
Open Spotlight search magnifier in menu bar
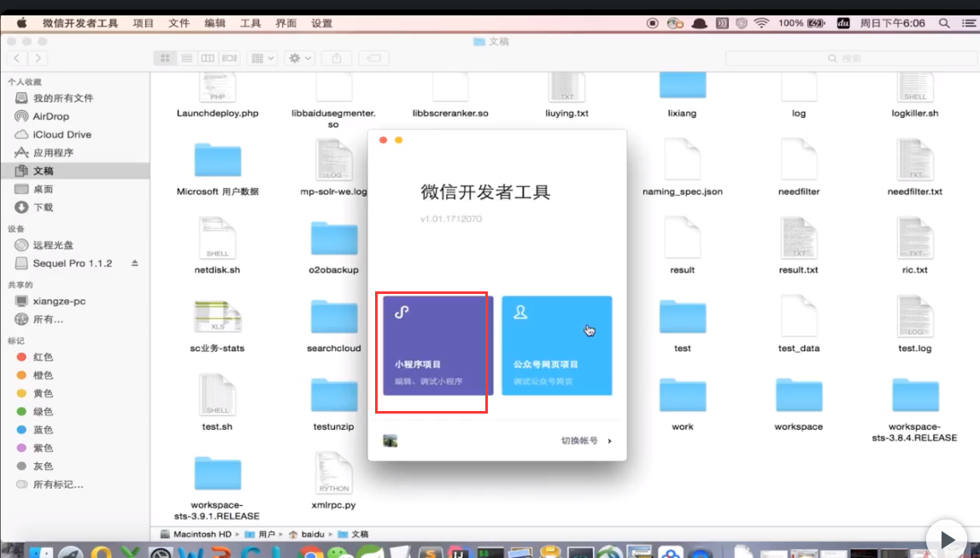coord(944,23)
